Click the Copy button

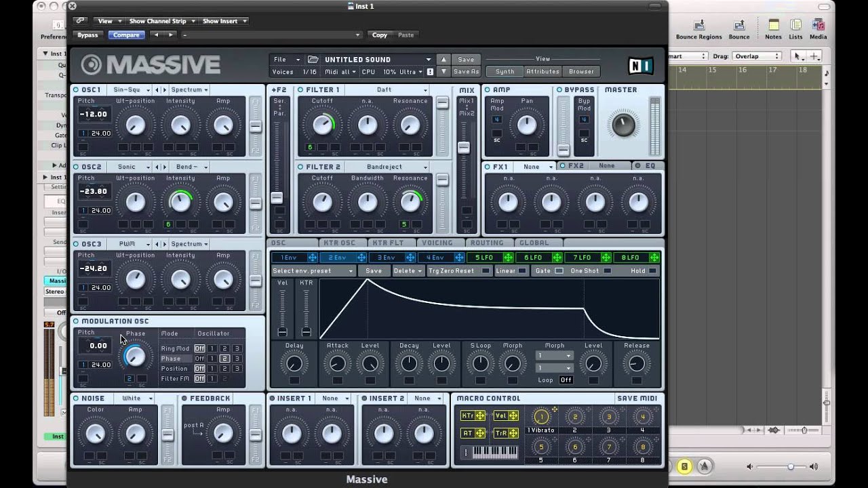(x=380, y=35)
